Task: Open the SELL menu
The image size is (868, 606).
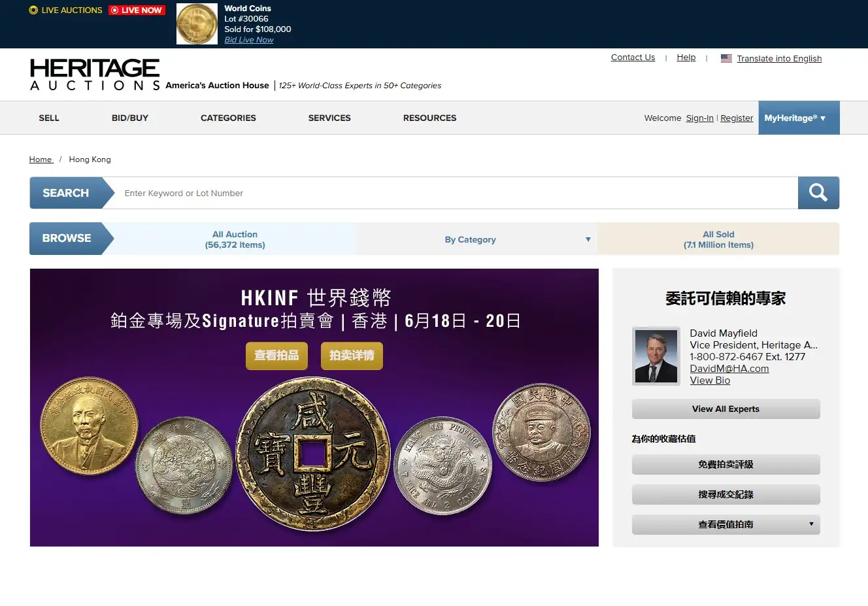Action: [x=49, y=118]
